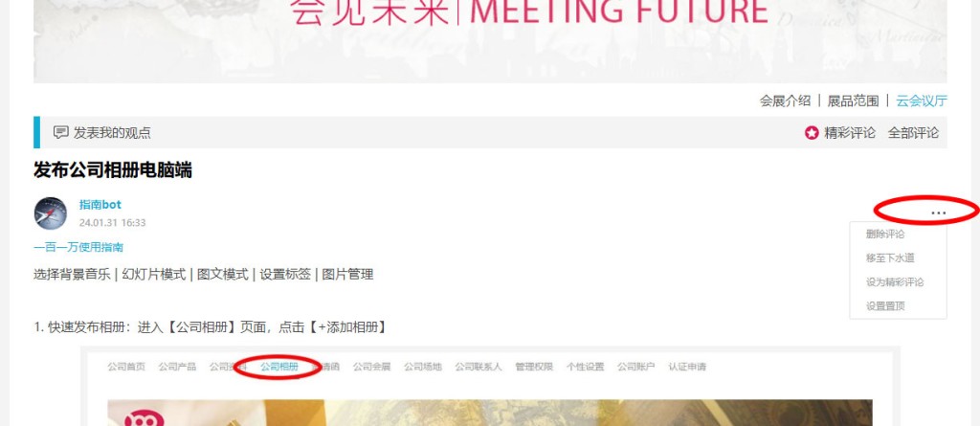
Task: Open the three-dots menu on the comment
Action: point(938,213)
